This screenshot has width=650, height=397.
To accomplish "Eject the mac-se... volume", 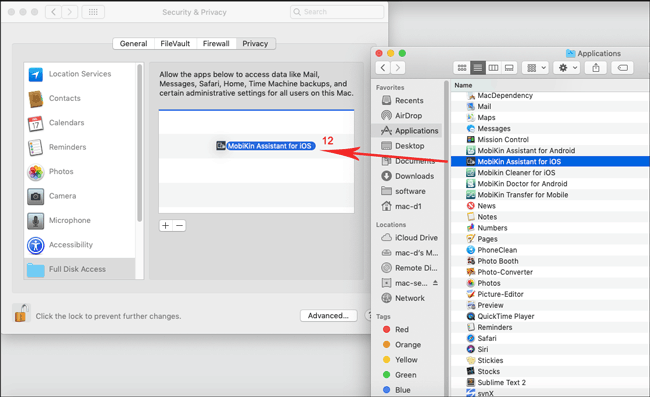I will [x=435, y=283].
